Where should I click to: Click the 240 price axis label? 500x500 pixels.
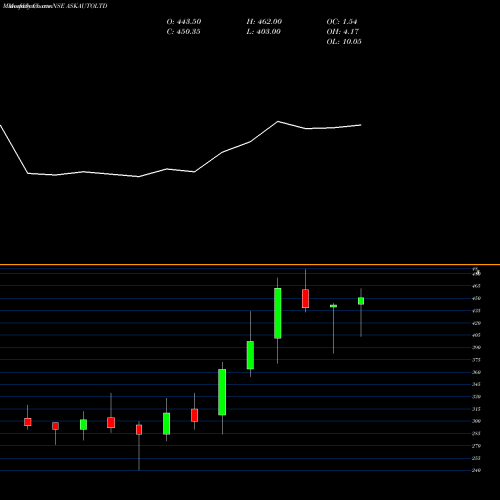(x=477, y=470)
